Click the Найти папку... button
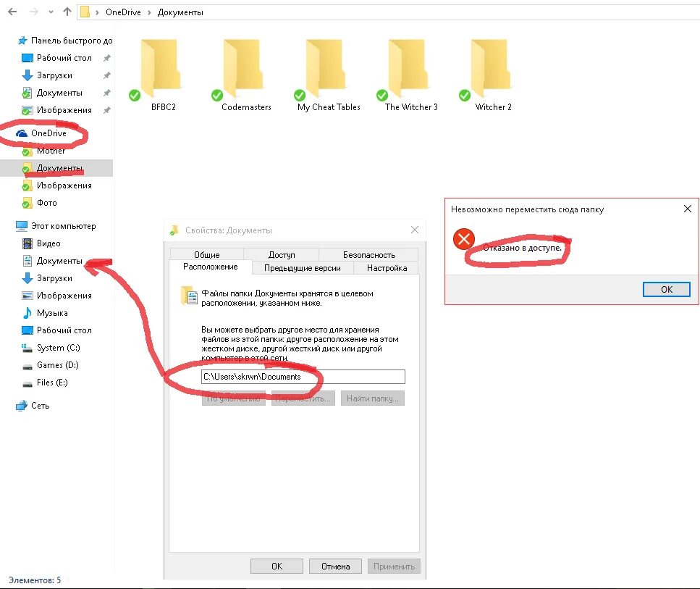 coord(373,398)
